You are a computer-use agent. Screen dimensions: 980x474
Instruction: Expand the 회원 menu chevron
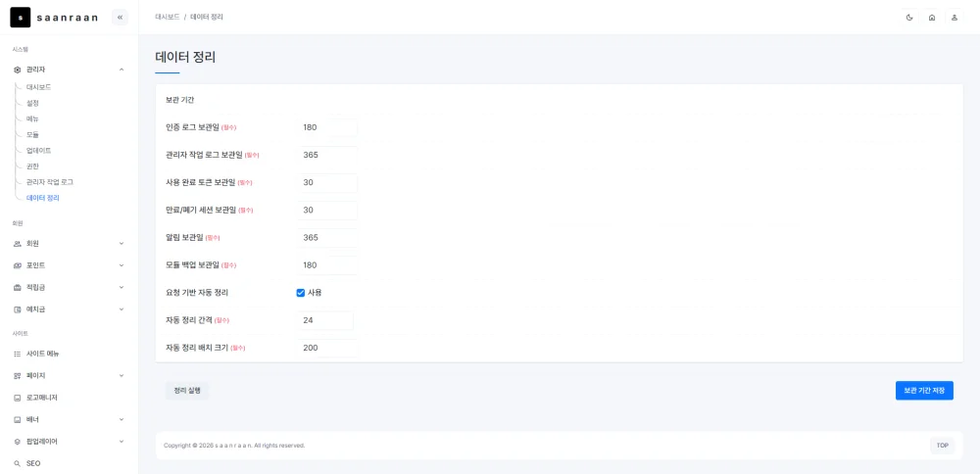[x=122, y=244]
